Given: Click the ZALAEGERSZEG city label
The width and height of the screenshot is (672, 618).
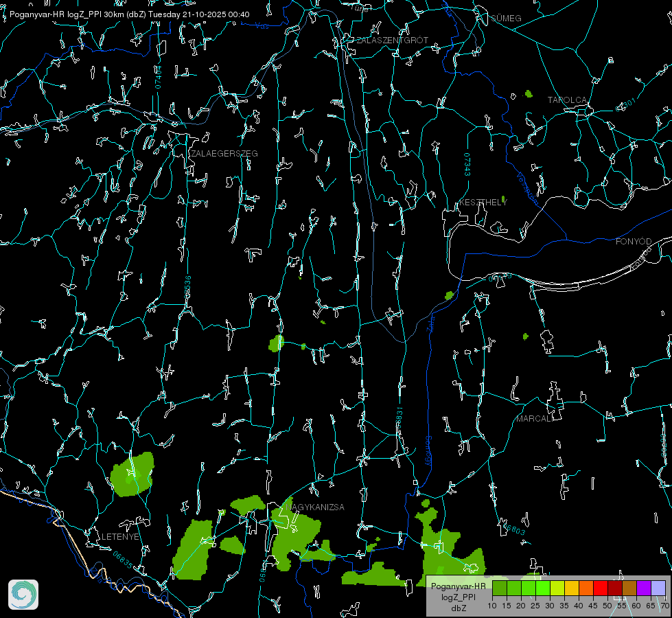Looking at the screenshot, I should pos(224,153).
